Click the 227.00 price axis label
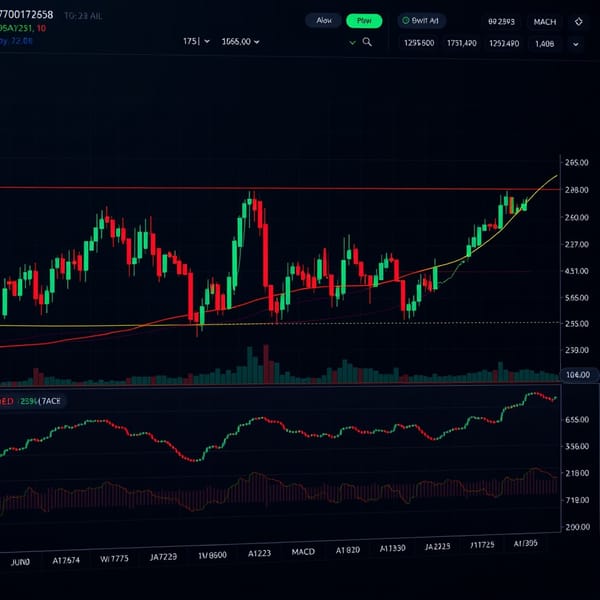The height and width of the screenshot is (600, 600). point(576,244)
